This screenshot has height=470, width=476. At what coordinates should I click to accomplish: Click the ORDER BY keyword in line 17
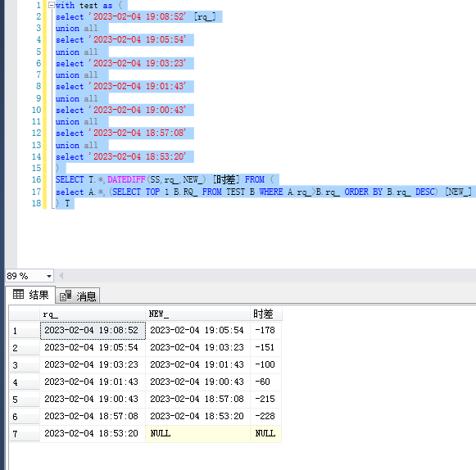coord(364,192)
